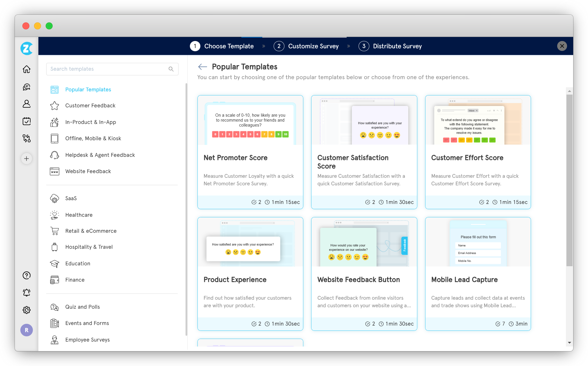Click the Survey/Checklist icon in sidebar
The image size is (588, 366).
tap(27, 120)
